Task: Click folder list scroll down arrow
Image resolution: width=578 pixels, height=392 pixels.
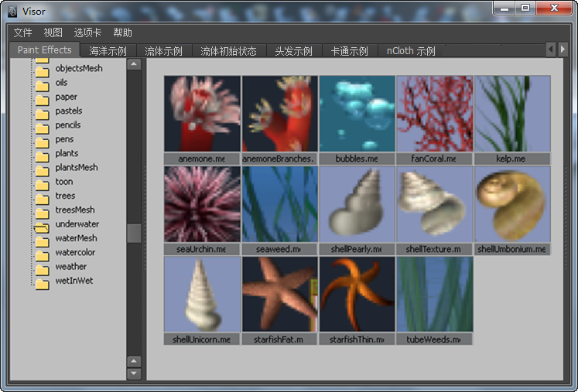Action: click(134, 373)
